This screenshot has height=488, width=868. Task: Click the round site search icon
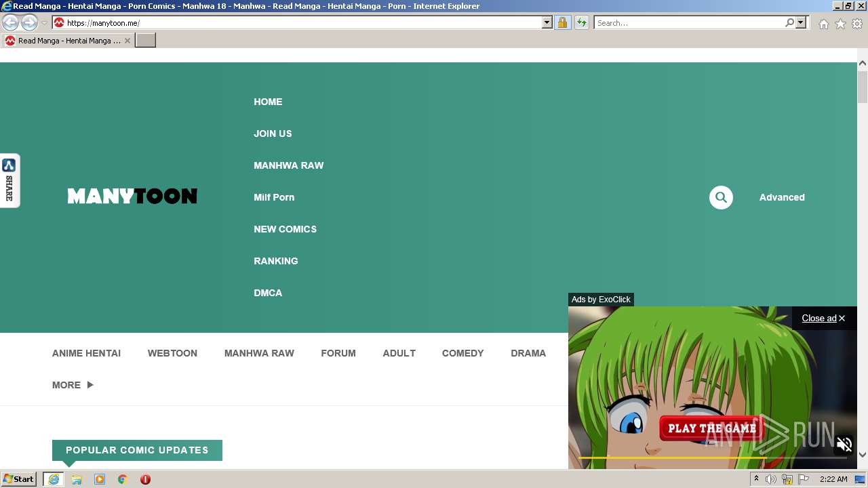[721, 197]
